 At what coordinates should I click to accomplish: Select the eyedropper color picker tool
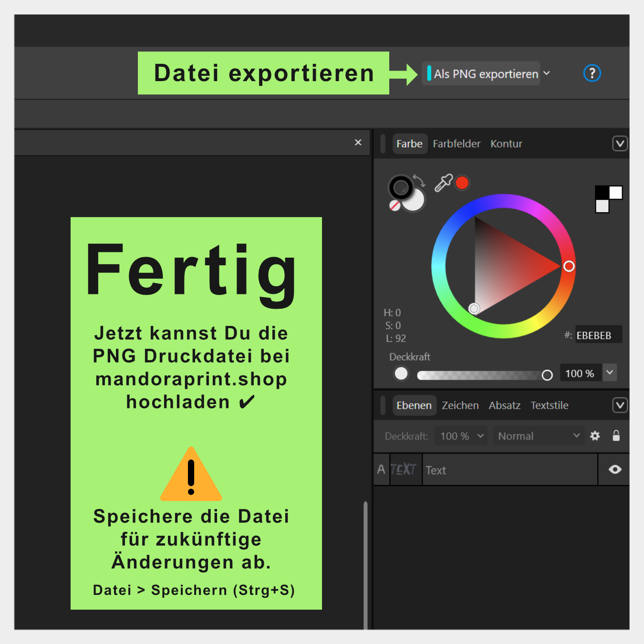tap(443, 183)
